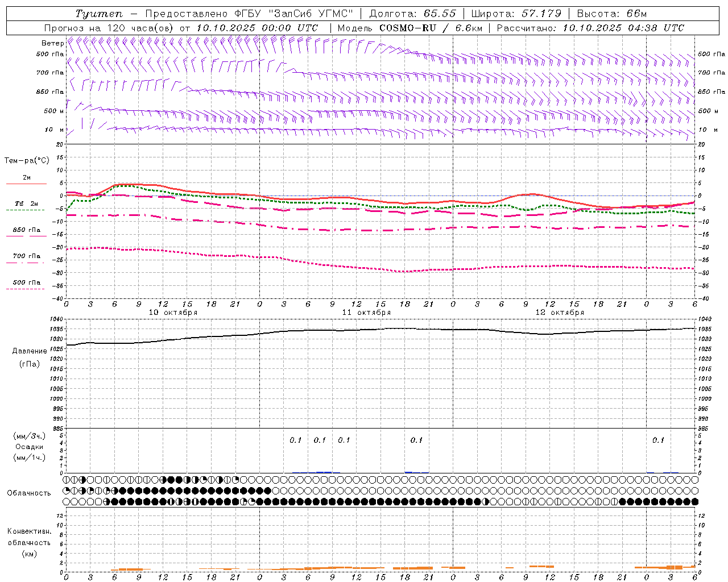Viewport: 728px width, 582px height.
Task: Select the provider text ФГБУ "ЗапСиб УГМС"
Action: click(x=294, y=14)
